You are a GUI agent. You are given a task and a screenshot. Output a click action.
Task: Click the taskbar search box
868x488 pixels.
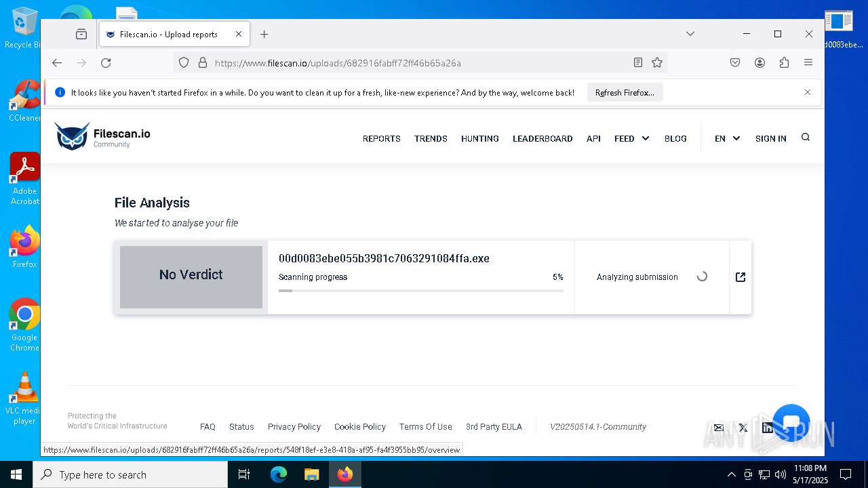[x=130, y=474]
